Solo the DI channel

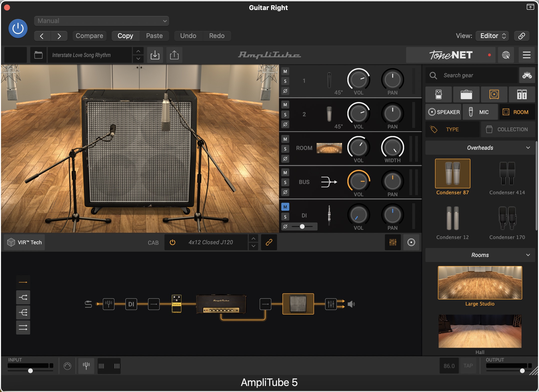(x=285, y=216)
